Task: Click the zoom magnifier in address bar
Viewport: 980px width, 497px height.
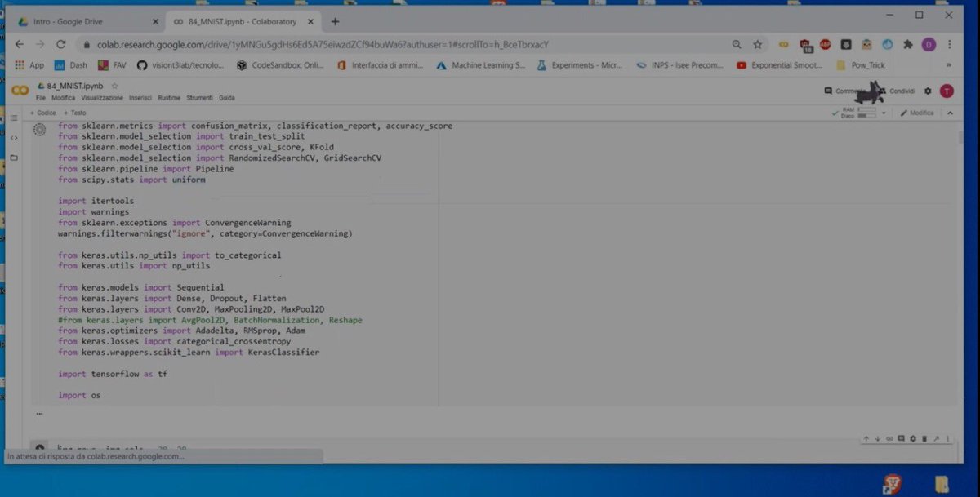Action: click(737, 44)
